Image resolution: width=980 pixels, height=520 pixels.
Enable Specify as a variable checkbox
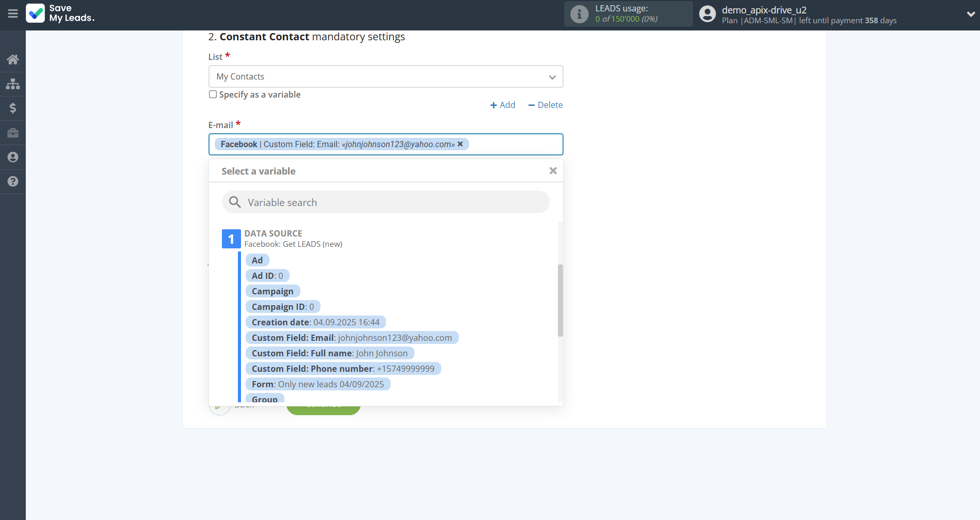tap(213, 94)
